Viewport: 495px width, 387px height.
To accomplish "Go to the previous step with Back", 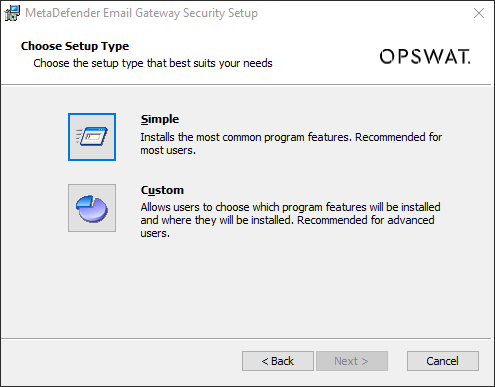I will pos(278,361).
